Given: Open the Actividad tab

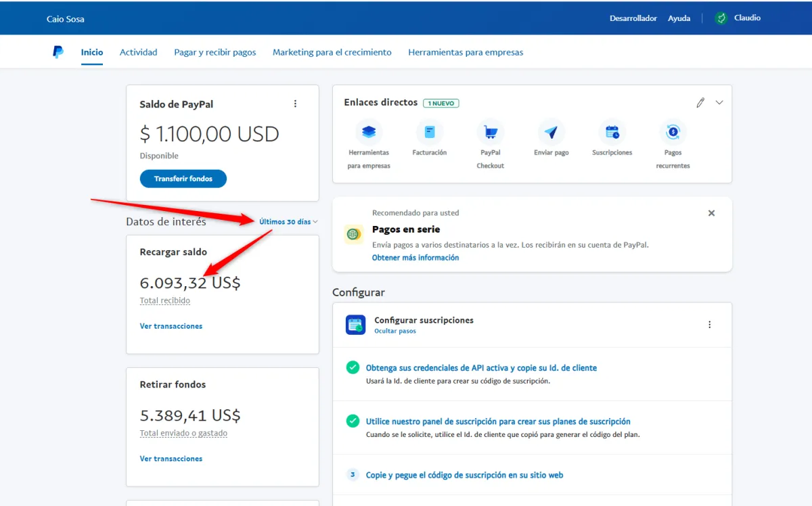Looking at the screenshot, I should tap(139, 52).
